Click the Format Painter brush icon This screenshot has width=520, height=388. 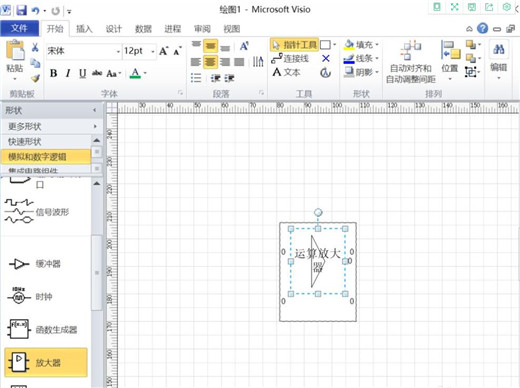point(35,78)
